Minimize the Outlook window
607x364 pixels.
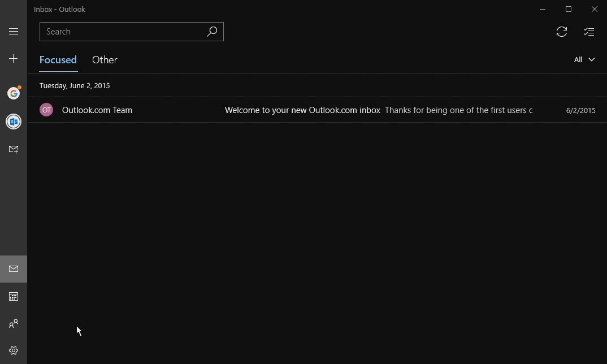(x=543, y=9)
